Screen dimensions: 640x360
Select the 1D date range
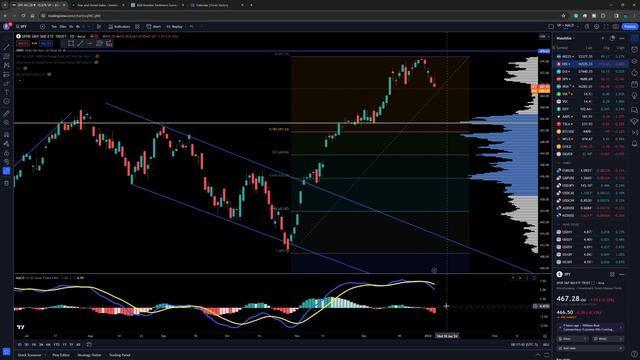20,344
